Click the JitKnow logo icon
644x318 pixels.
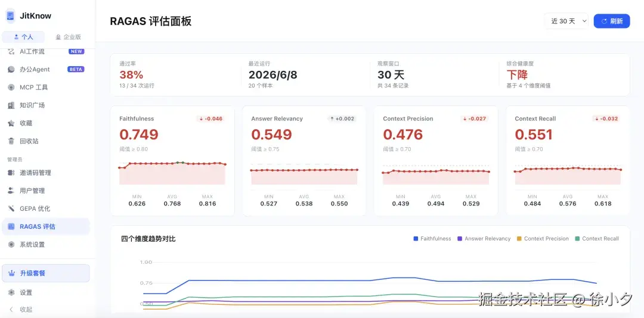[10, 15]
